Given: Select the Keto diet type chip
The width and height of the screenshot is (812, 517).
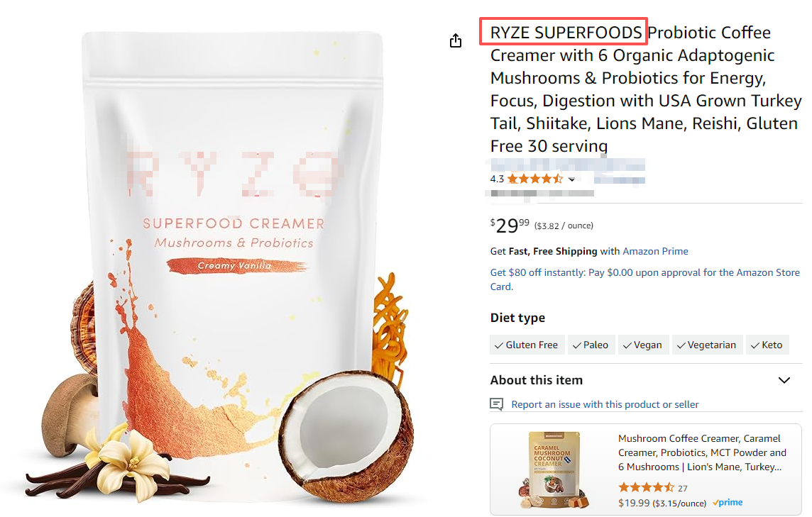Looking at the screenshot, I should click(767, 345).
